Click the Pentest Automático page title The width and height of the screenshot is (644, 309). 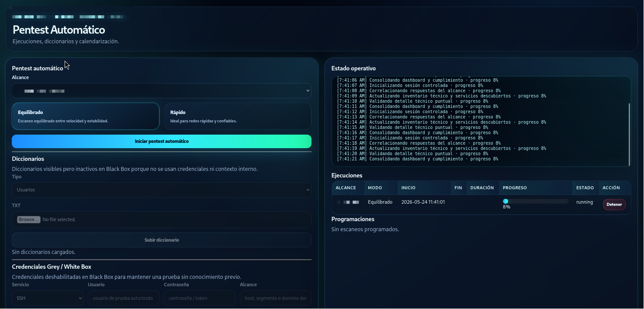(x=59, y=30)
